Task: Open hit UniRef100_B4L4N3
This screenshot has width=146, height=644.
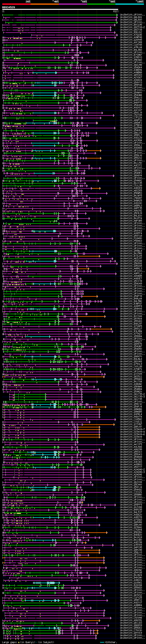Action: click(131, 50)
